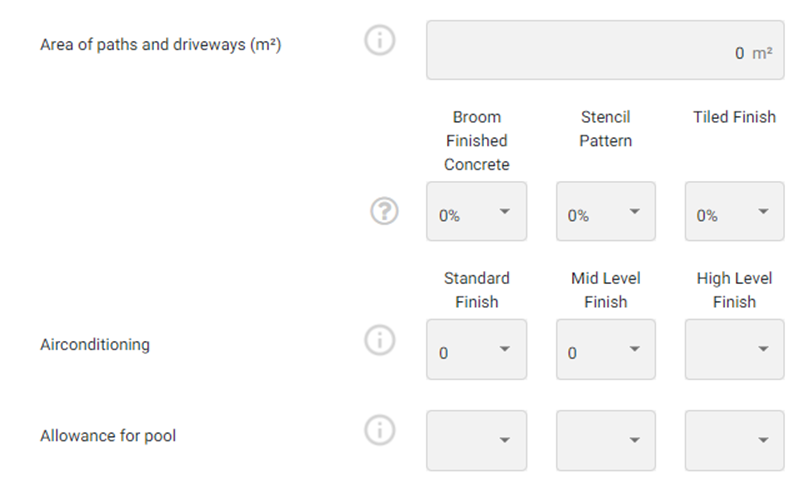Open Airconditioning High Level Finish dropdown
Screen dimensions: 811x495
pyautogui.click(x=734, y=350)
